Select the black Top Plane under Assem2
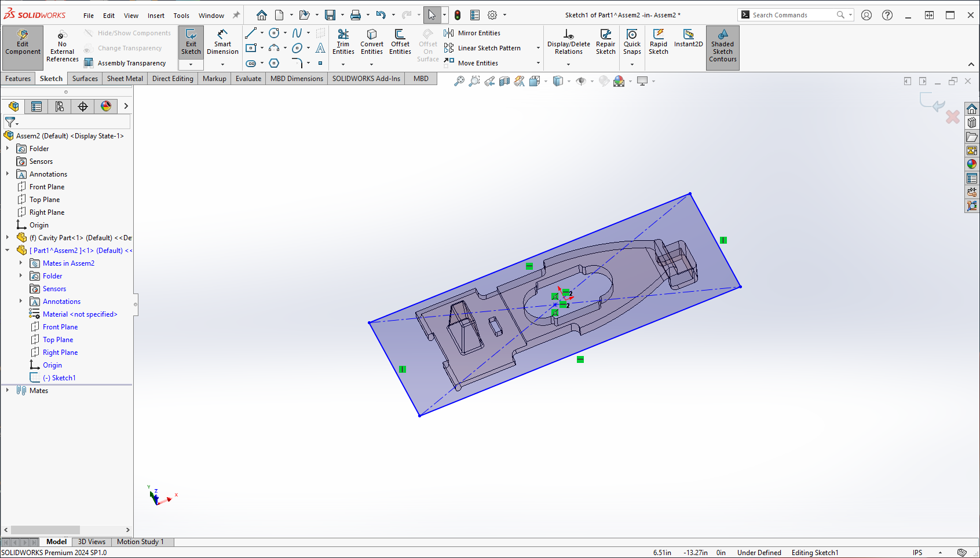Viewport: 980px width, 558px height. (x=45, y=200)
